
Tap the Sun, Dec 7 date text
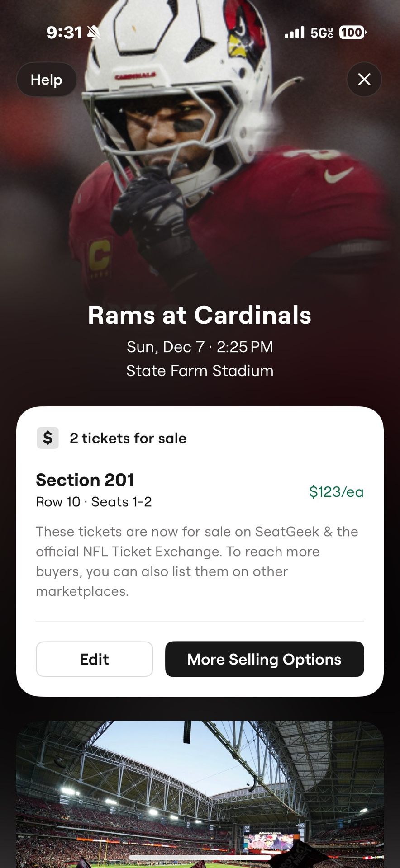200,347
